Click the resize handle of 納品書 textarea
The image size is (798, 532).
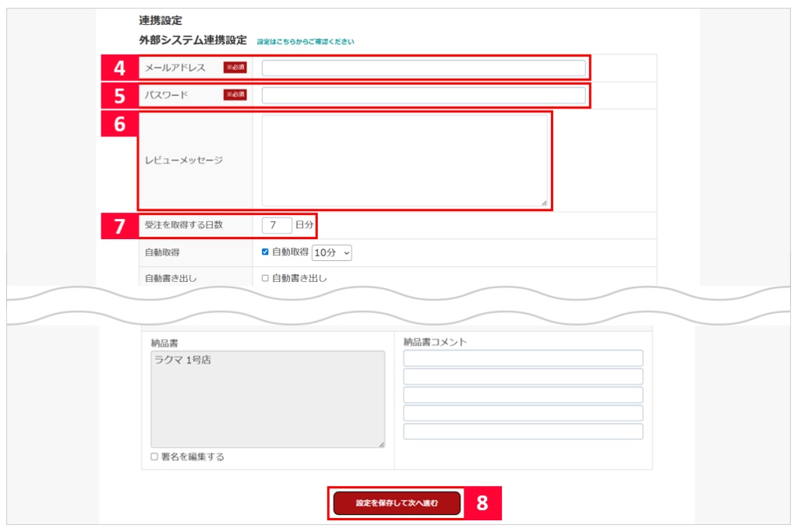[381, 444]
